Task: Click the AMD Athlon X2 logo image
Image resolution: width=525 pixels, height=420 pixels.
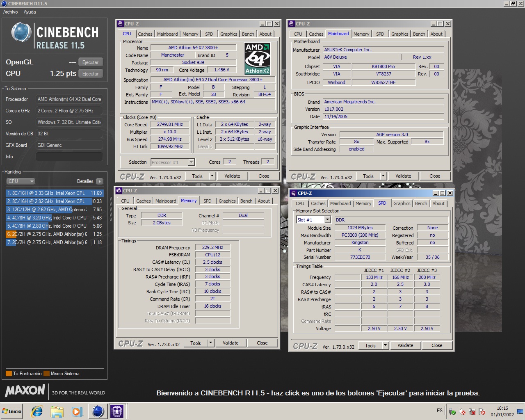Action: 257,58
